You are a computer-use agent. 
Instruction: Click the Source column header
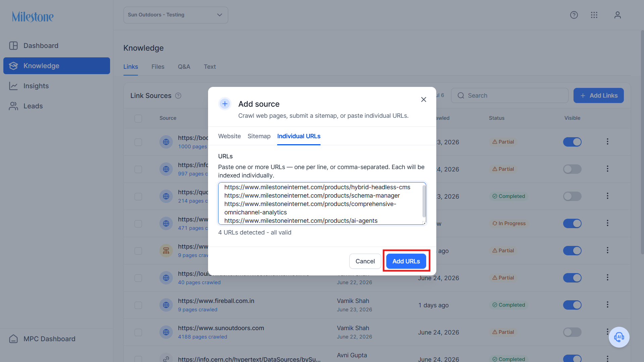168,118
